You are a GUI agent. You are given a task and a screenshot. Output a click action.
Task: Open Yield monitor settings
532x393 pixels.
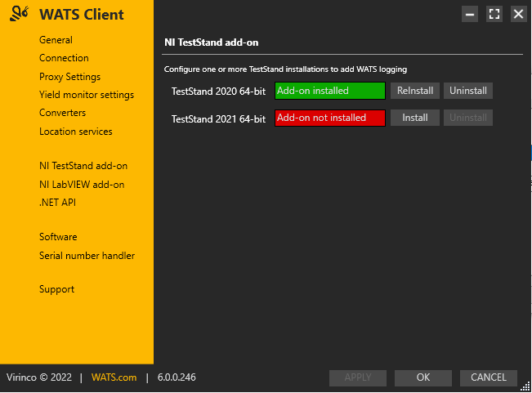click(87, 95)
